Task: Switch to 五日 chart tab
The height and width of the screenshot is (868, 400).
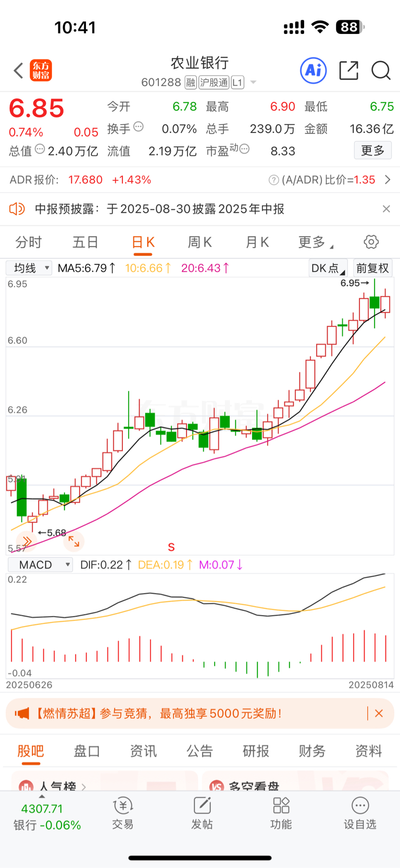Action: [x=85, y=242]
